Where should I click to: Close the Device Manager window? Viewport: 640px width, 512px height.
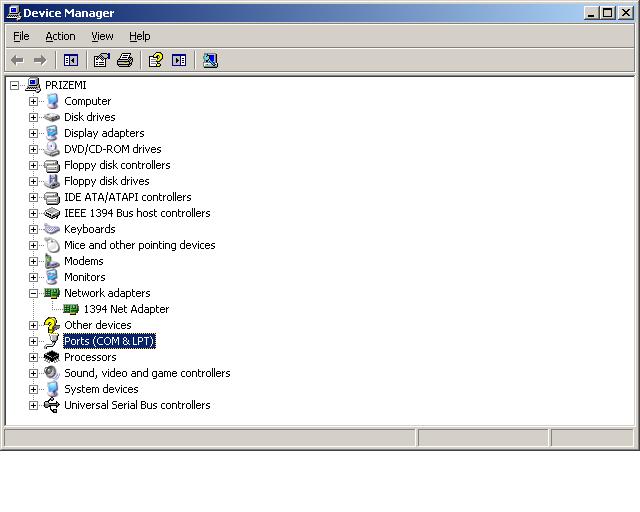(626, 13)
